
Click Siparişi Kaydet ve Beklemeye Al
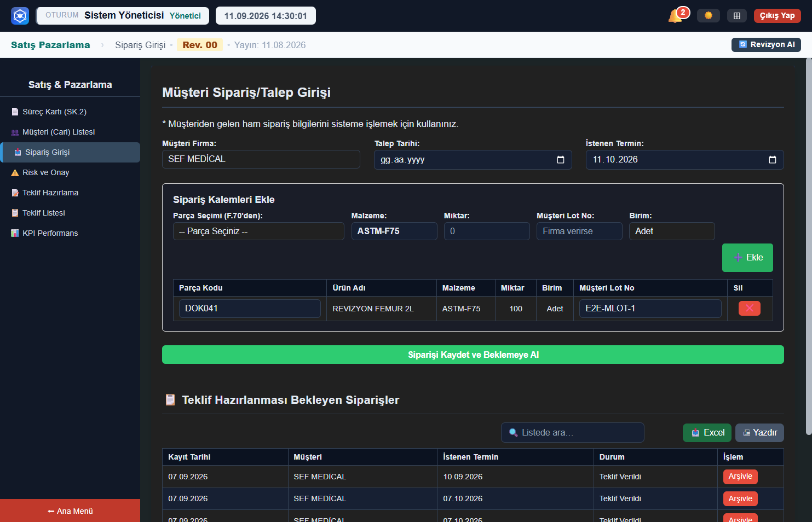tap(473, 355)
